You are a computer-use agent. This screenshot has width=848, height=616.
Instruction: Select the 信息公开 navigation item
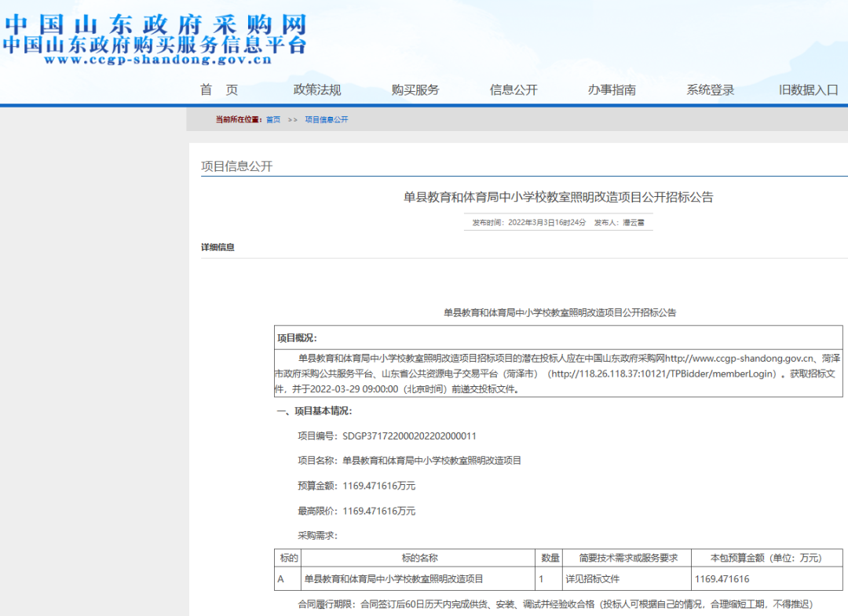tap(514, 89)
